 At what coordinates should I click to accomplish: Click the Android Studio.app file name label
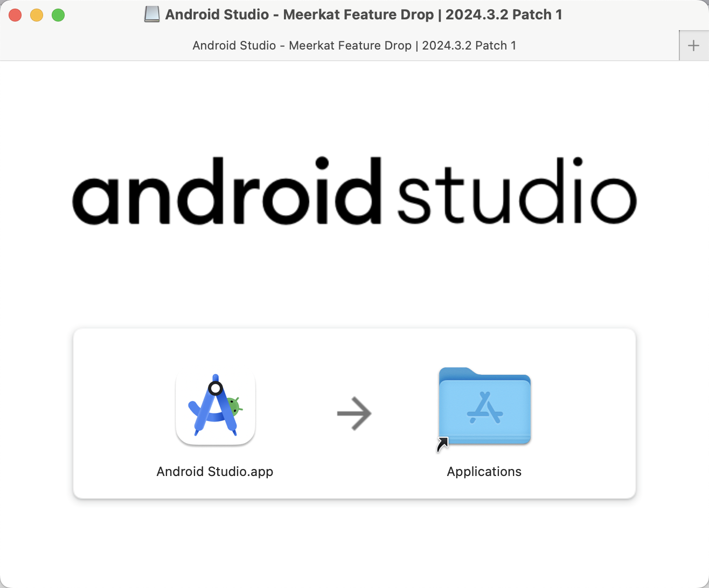(x=215, y=472)
